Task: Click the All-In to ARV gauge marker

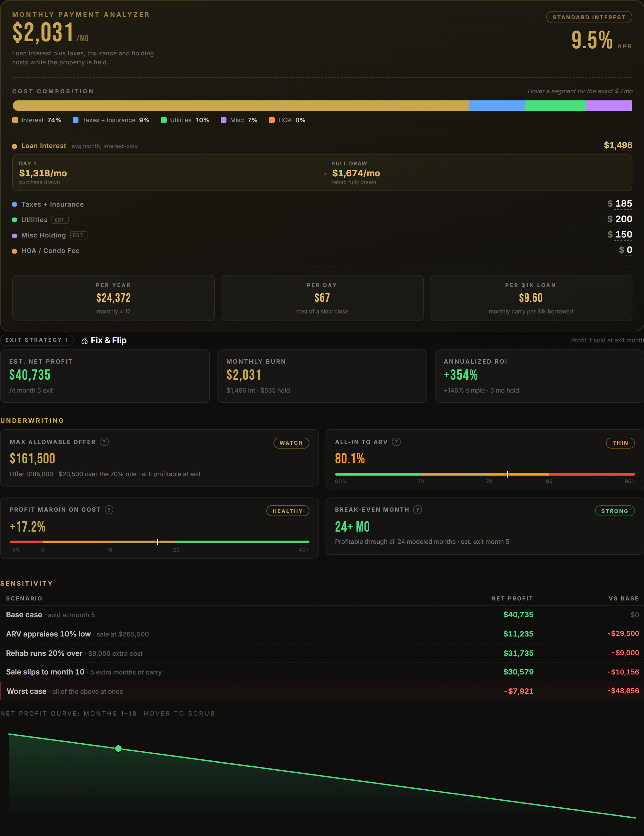Action: 507,474
